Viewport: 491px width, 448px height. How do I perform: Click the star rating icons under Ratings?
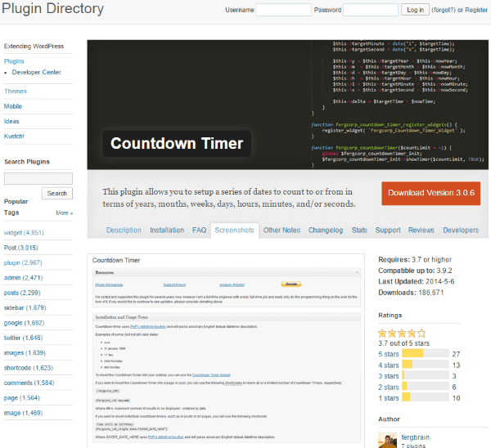(403, 333)
